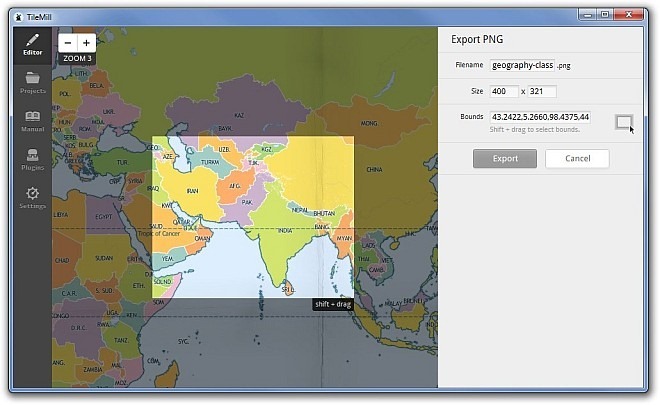Edit the width field showing 400
660x405 pixels.
click(504, 91)
